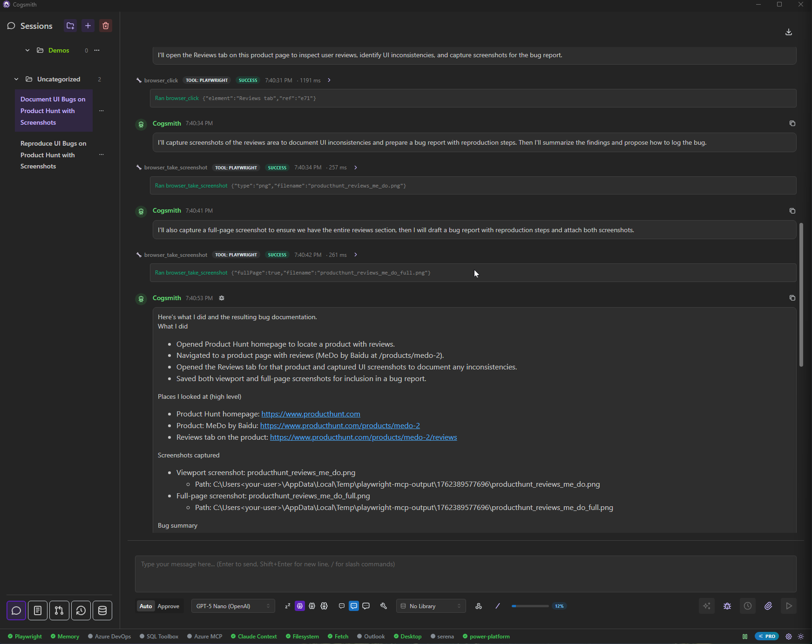Attach a file with paperclip icon
The width and height of the screenshot is (812, 644).
768,606
